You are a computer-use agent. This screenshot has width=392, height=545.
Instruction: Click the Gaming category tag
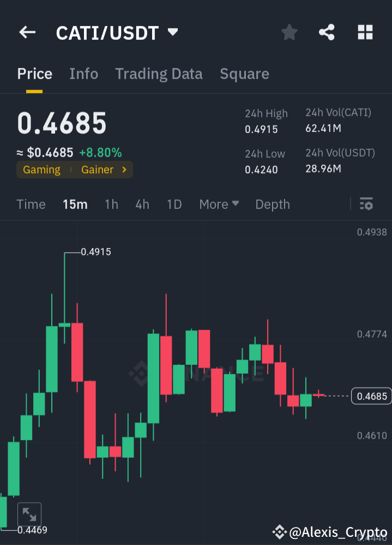(41, 170)
